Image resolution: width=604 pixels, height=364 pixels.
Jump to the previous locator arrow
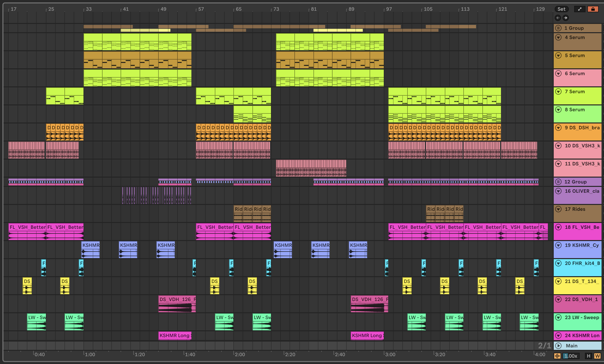click(x=558, y=18)
